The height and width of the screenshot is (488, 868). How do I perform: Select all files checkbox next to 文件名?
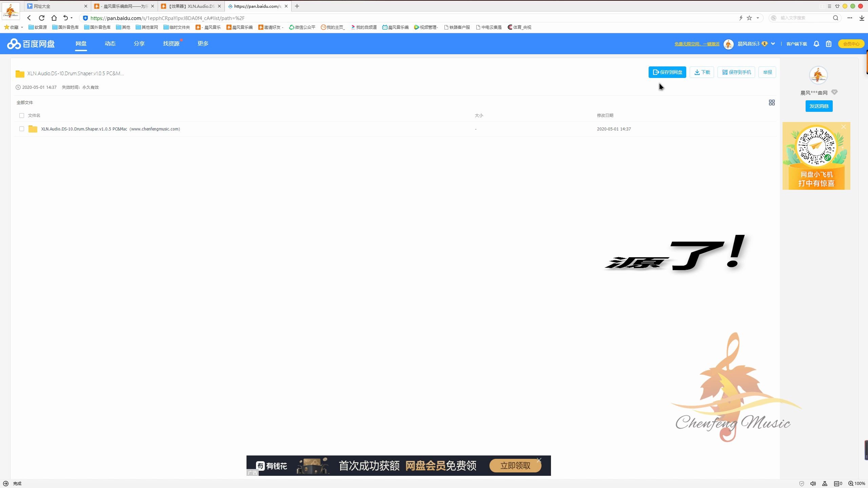pyautogui.click(x=22, y=116)
